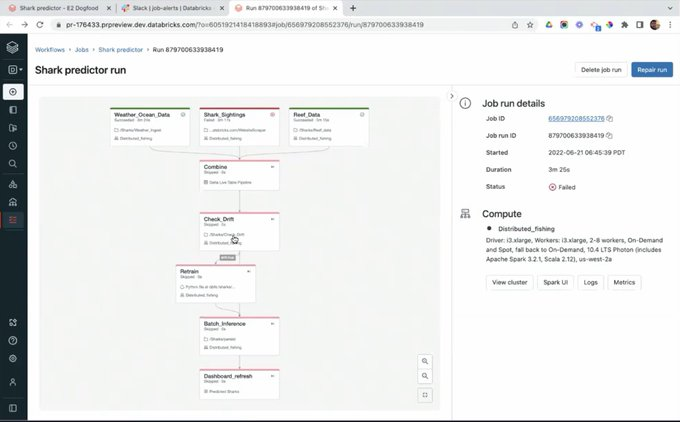Zoom out on the task graph
This screenshot has height=422, width=680.
pos(425,376)
